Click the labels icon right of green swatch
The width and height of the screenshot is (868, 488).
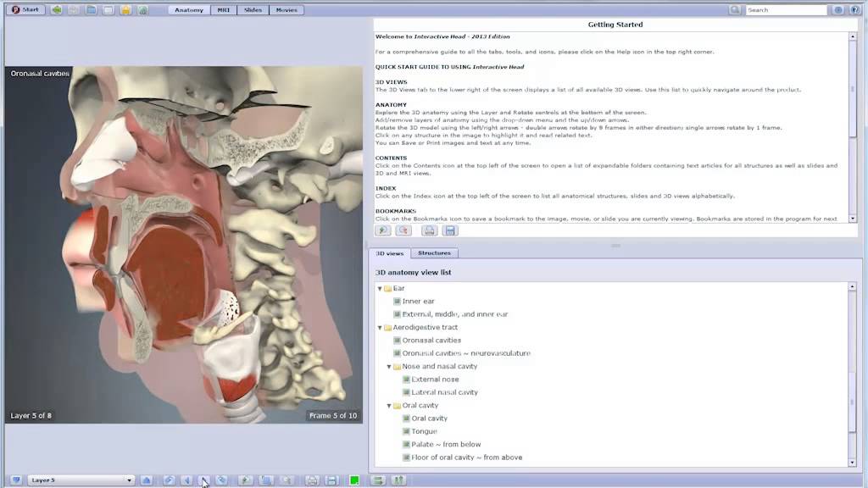(378, 480)
